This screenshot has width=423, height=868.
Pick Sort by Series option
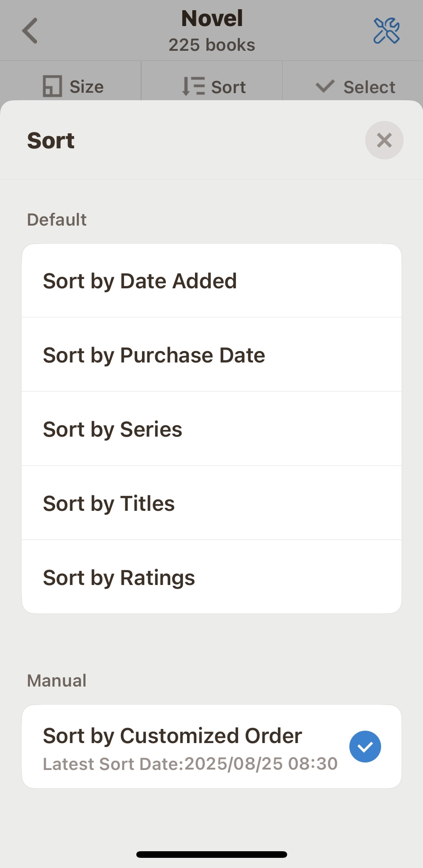(x=112, y=430)
